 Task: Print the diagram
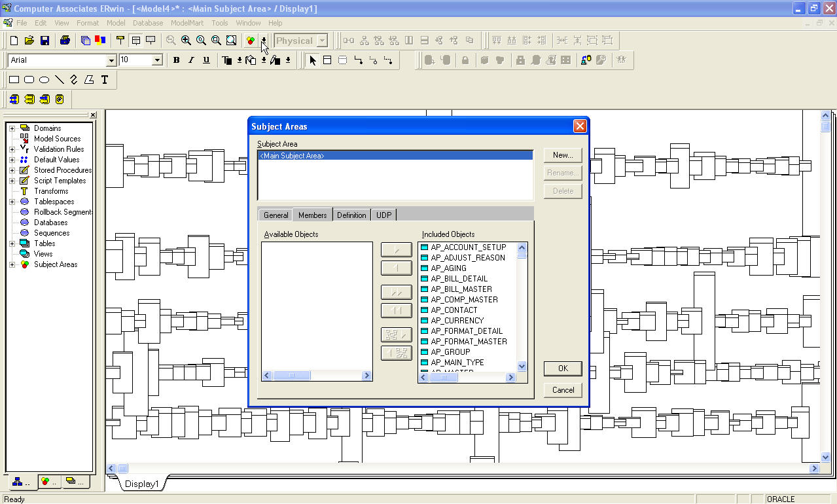(x=64, y=40)
